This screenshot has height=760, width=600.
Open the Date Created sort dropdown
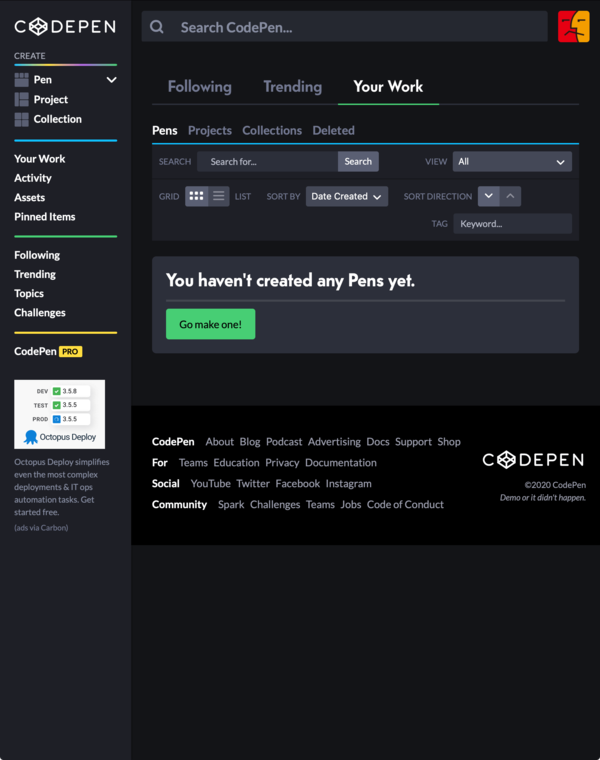347,196
